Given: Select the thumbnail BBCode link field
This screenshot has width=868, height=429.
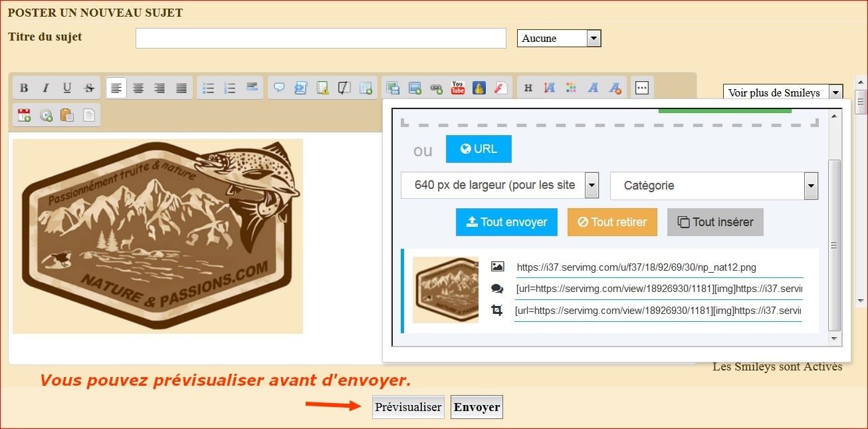Looking at the screenshot, I should tap(659, 311).
